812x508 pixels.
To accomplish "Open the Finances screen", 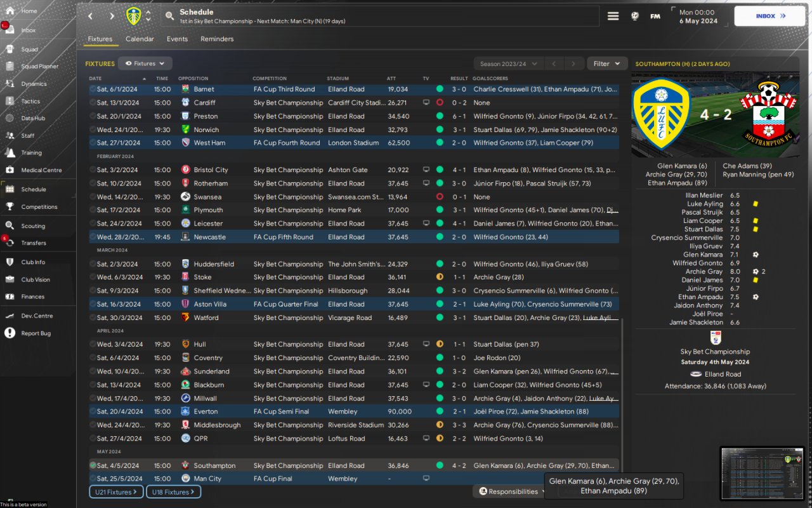I will (33, 297).
